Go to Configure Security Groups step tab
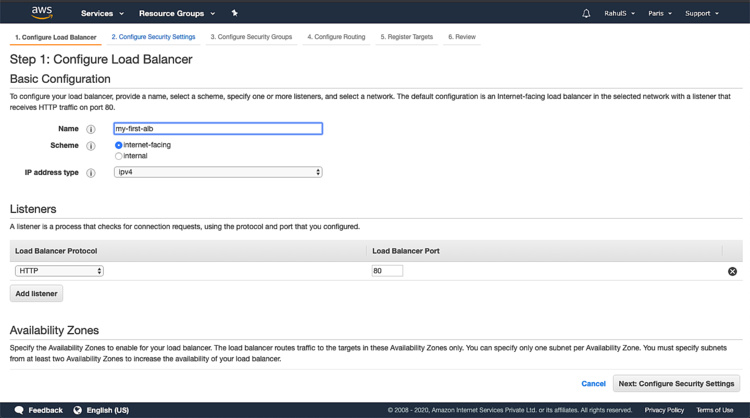 (251, 37)
